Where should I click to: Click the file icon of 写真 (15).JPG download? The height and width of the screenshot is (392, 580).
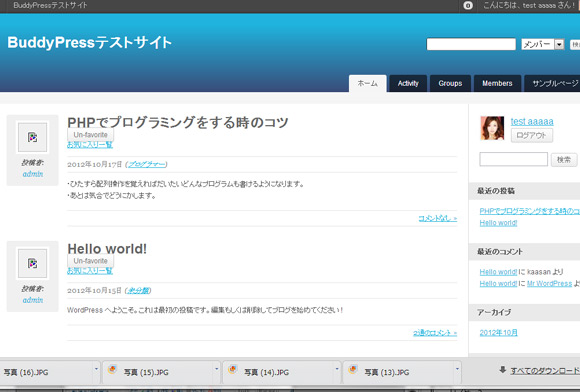coord(112,369)
